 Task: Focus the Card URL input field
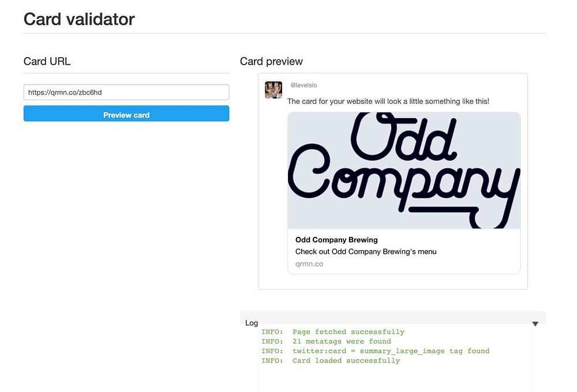click(126, 92)
